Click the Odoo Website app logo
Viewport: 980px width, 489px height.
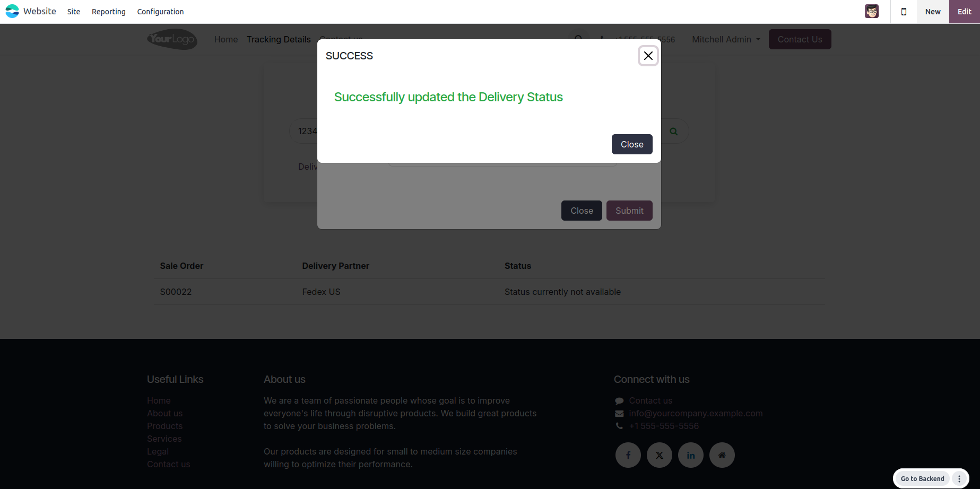click(12, 11)
